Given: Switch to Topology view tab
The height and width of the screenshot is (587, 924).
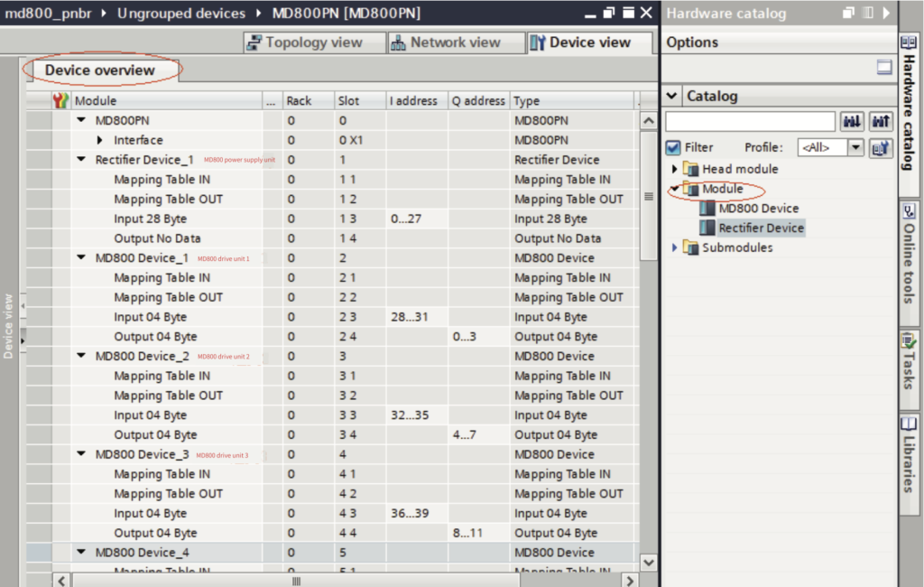Looking at the screenshot, I should pos(304,42).
